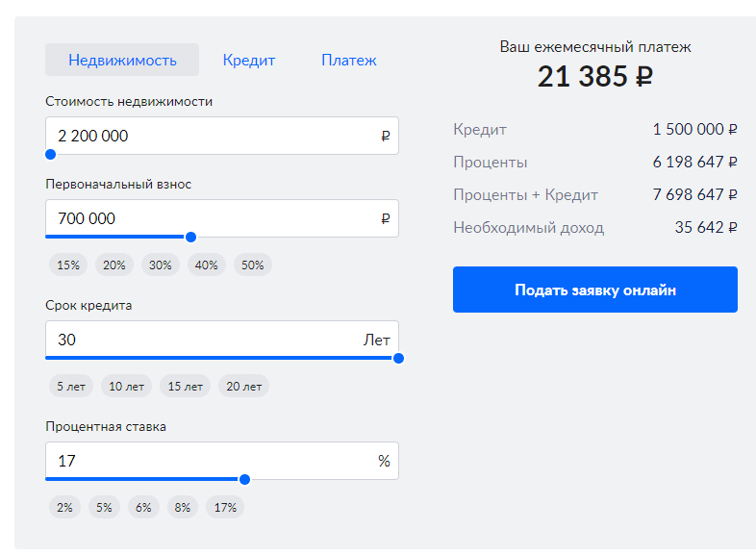Set down payment to 15%
756x555 pixels.
point(68,265)
